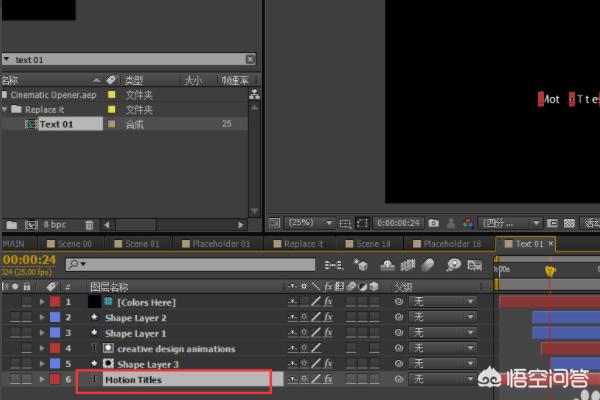Click the red label swatch of Motion Titles
The height and width of the screenshot is (400, 600).
tap(55, 380)
